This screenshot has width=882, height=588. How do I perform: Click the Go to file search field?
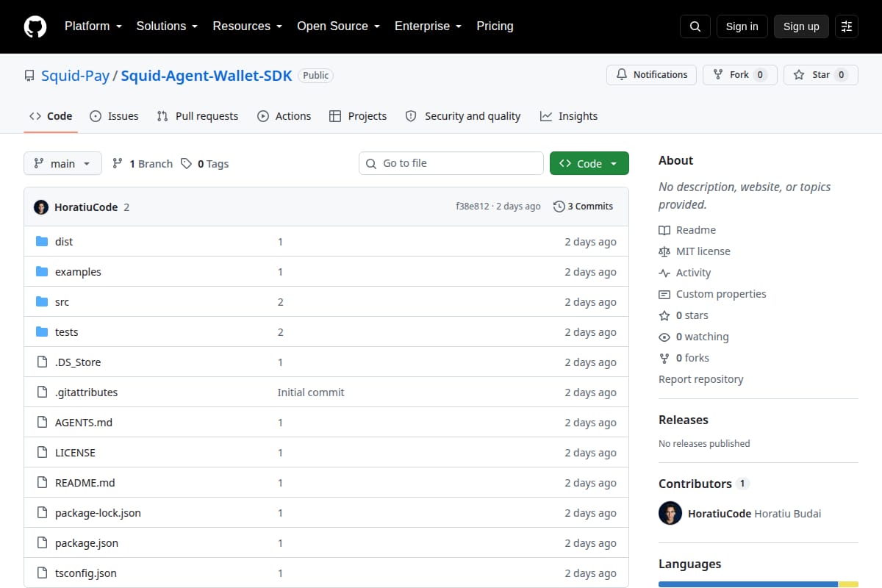451,163
